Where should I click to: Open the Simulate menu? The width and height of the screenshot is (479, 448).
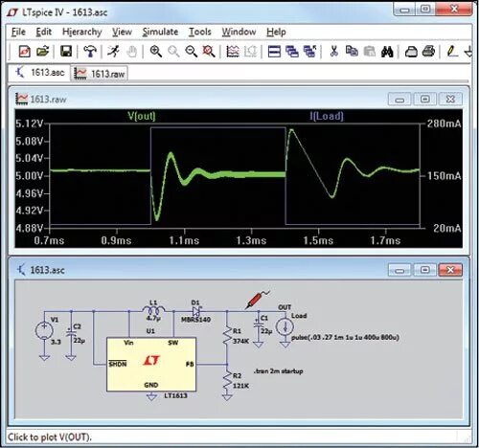point(160,32)
